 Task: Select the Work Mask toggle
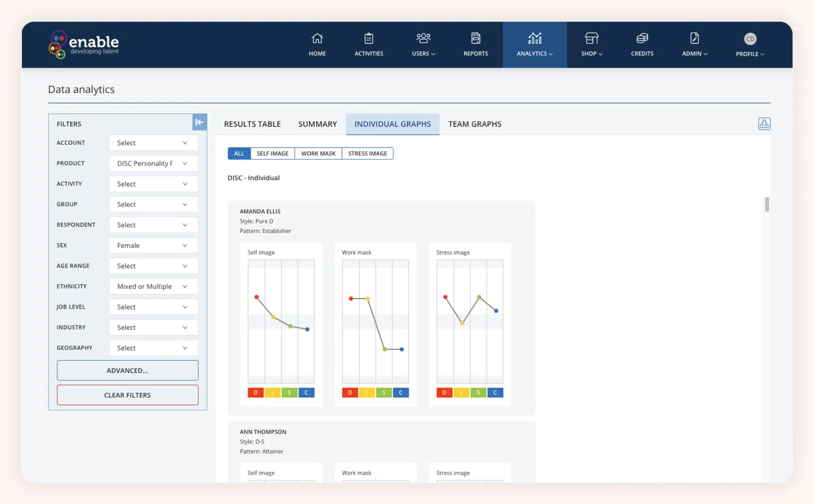318,154
